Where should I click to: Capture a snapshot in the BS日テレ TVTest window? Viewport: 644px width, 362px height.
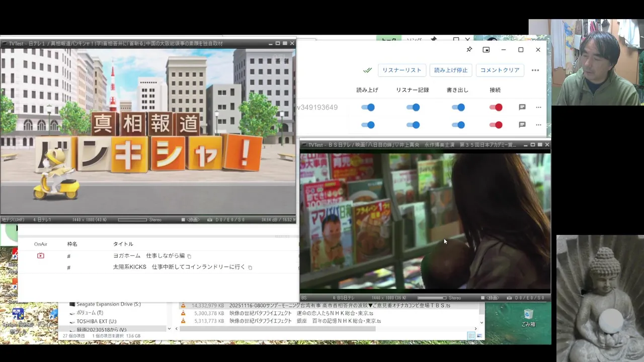tap(510, 298)
